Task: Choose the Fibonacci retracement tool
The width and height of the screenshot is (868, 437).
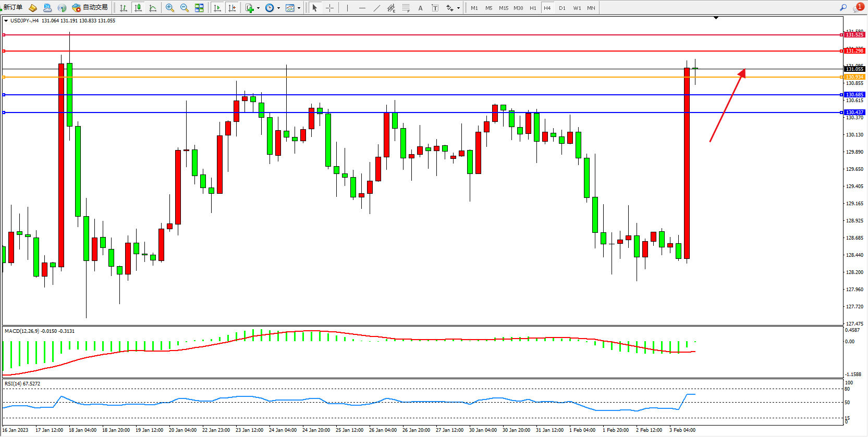Action: 406,8
